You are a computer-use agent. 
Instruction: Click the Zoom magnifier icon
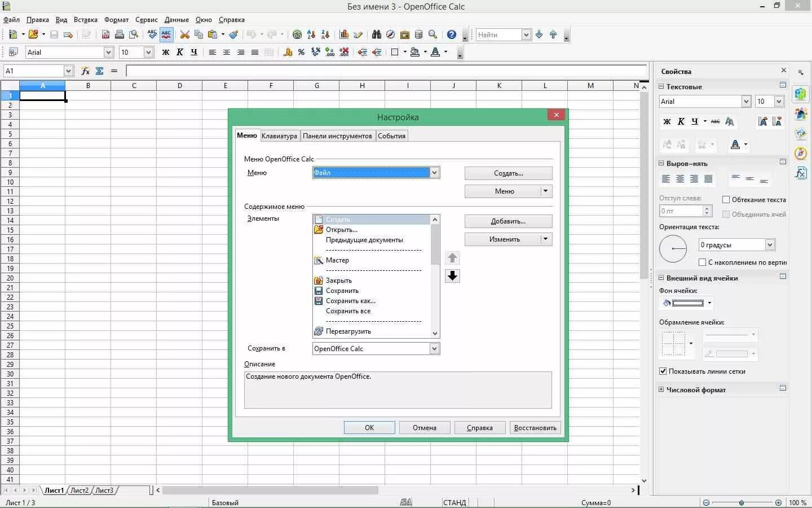433,34
